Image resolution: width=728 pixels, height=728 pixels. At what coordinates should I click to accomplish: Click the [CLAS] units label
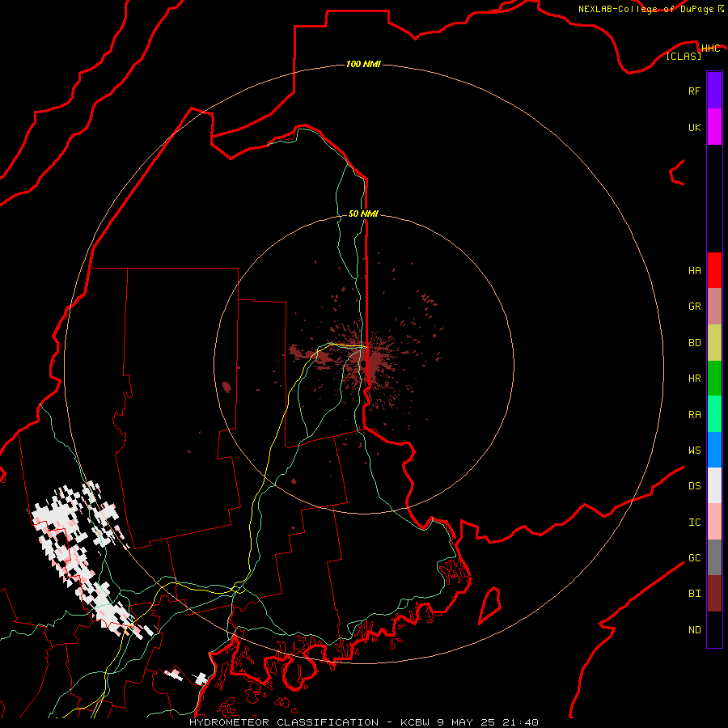(684, 56)
